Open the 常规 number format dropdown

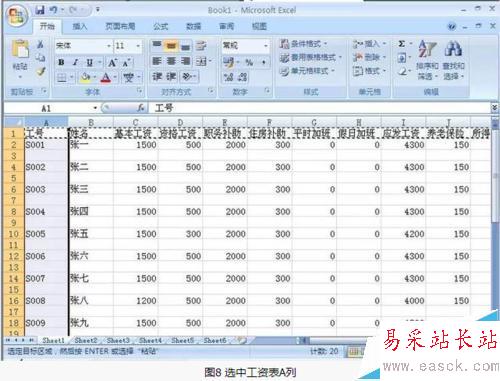266,46
